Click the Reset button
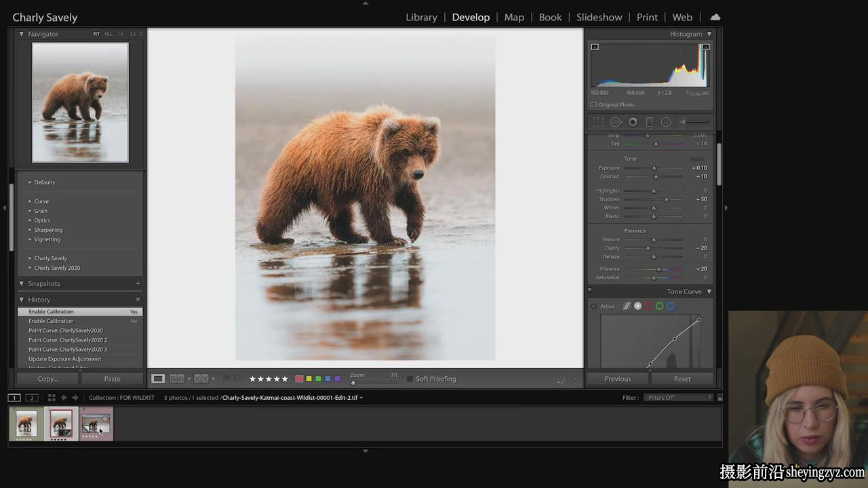The image size is (868, 488). pyautogui.click(x=682, y=379)
